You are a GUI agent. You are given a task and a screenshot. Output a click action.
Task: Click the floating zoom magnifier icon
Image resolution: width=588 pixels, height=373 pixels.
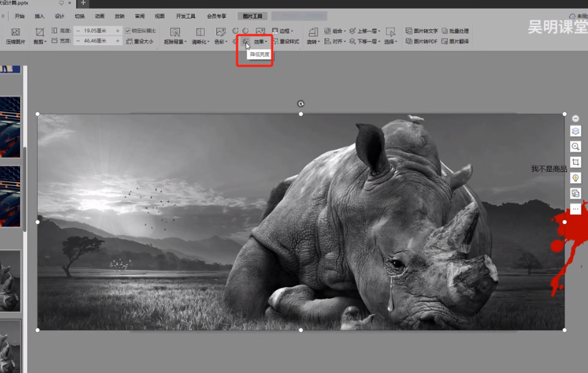click(576, 147)
